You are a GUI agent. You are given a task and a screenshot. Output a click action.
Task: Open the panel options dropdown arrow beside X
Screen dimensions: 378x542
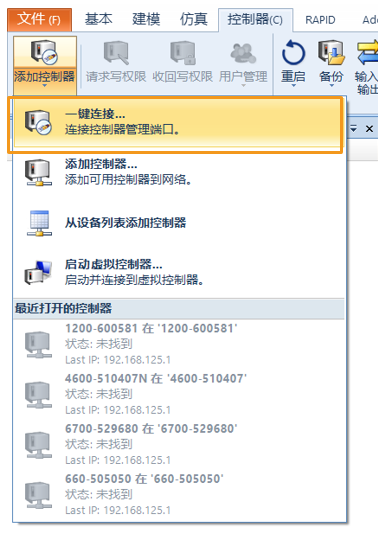[x=353, y=129]
